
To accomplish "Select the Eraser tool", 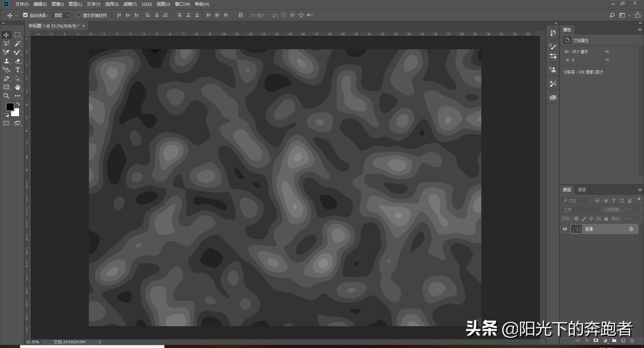I will point(18,61).
